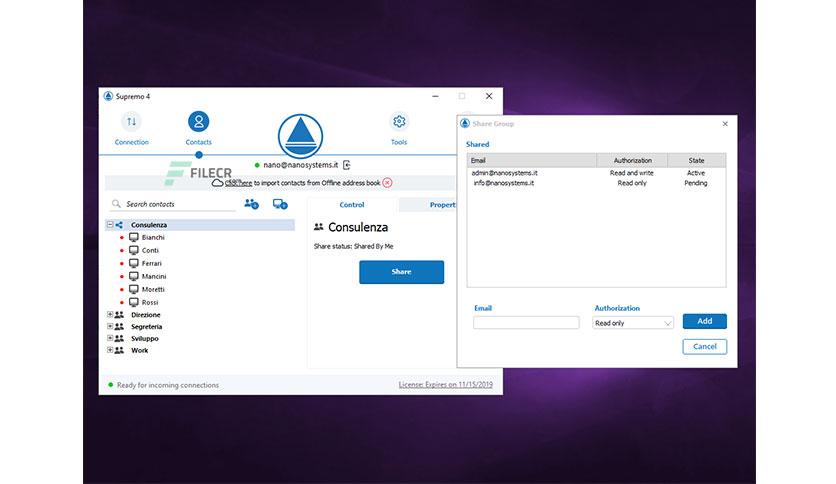
Task: Click the 'Pending' state cell
Action: tap(696, 183)
